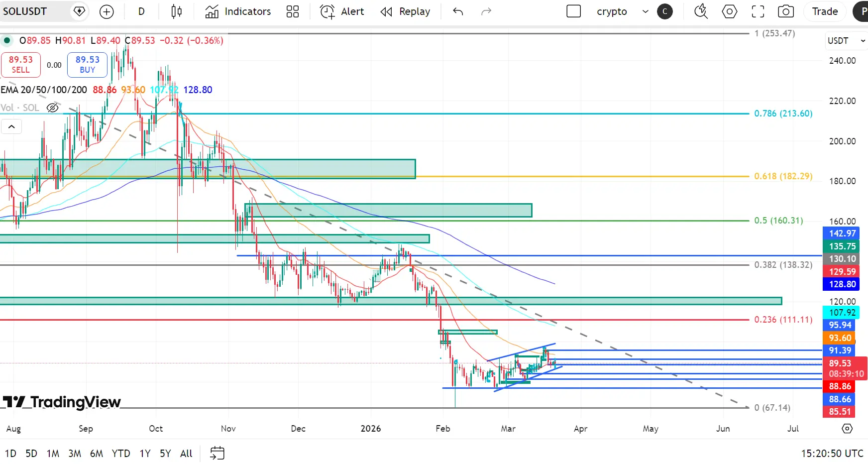Open the D time interval menu
This screenshot has height=464, width=868.
click(141, 11)
